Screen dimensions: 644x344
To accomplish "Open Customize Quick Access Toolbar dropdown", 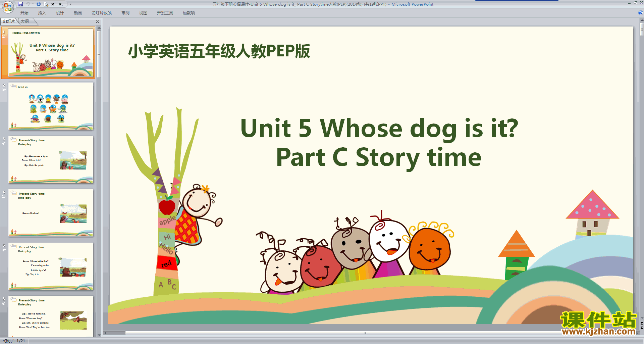I will tap(70, 4).
